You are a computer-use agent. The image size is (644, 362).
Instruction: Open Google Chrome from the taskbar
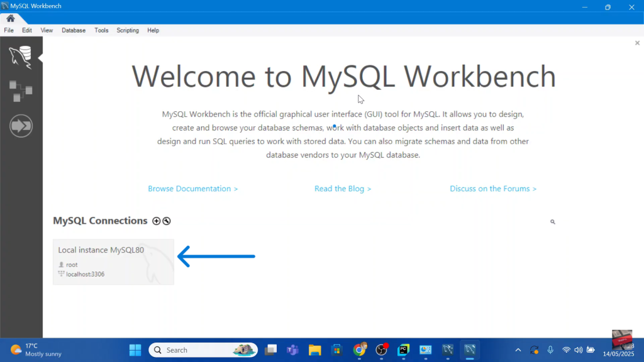click(359, 350)
